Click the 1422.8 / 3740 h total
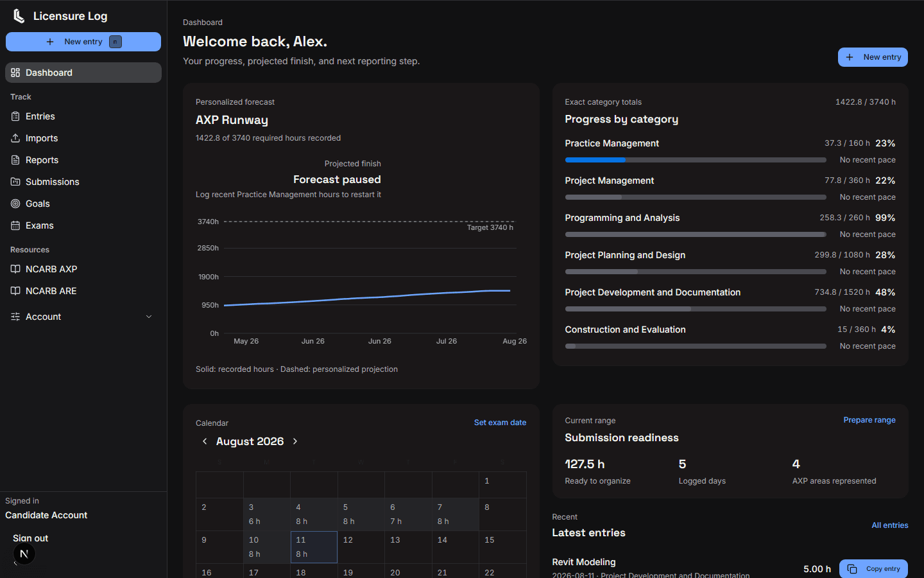The image size is (924, 578). [x=865, y=102]
